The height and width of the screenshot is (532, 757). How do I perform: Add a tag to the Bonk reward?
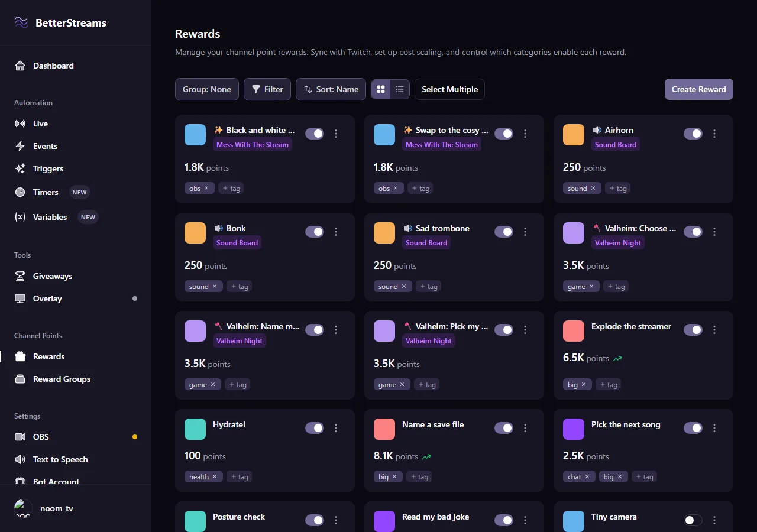point(239,287)
